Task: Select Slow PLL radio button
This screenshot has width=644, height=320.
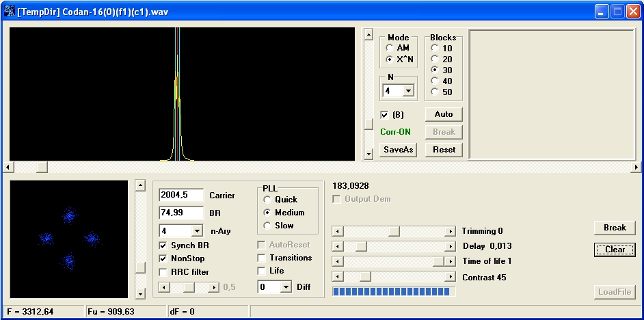Action: [x=267, y=226]
